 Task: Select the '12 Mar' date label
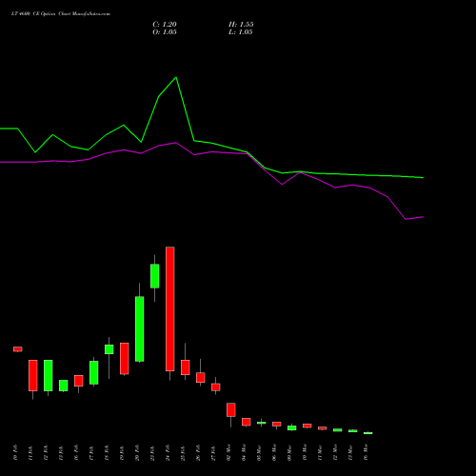pos(336,452)
